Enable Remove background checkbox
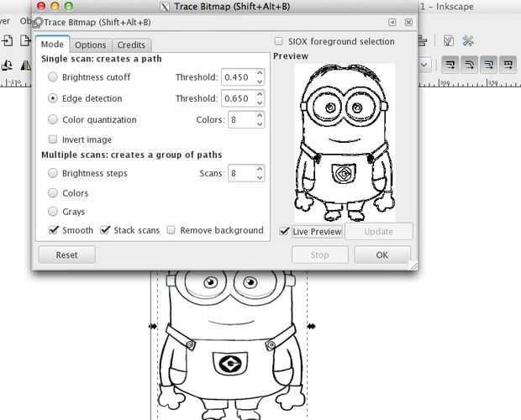This screenshot has height=420, width=521. [171, 230]
